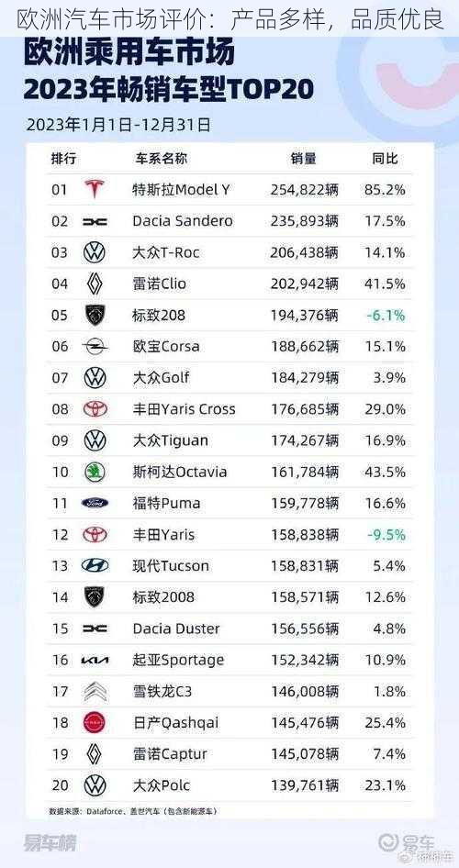Viewport: 459px width, 868px height.
Task: Click the Skoda logo beside Octavia
Action: coord(95,473)
